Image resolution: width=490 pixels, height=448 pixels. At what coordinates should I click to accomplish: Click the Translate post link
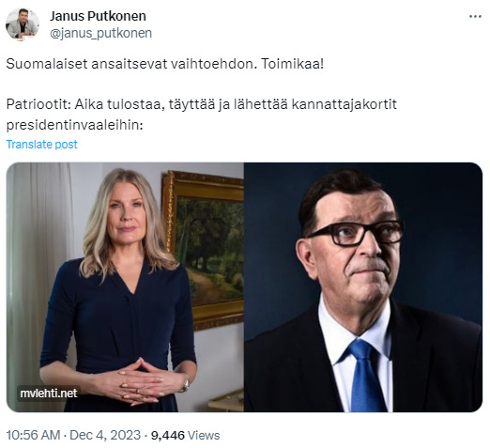coord(41,145)
